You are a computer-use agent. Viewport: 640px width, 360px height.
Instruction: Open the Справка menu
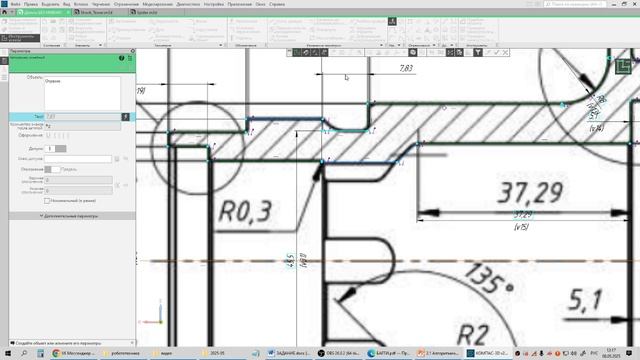(x=277, y=4)
